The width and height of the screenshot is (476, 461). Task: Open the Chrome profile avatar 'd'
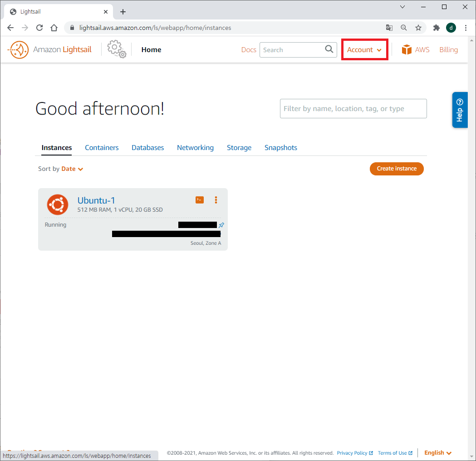[451, 28]
